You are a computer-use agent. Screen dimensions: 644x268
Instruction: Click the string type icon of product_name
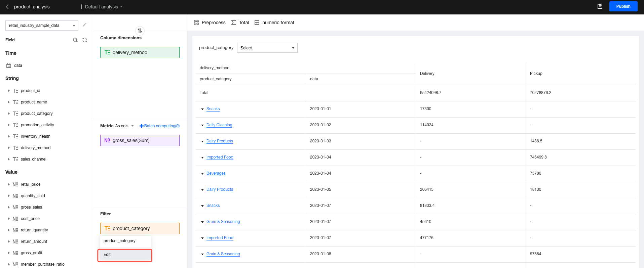[15, 102]
